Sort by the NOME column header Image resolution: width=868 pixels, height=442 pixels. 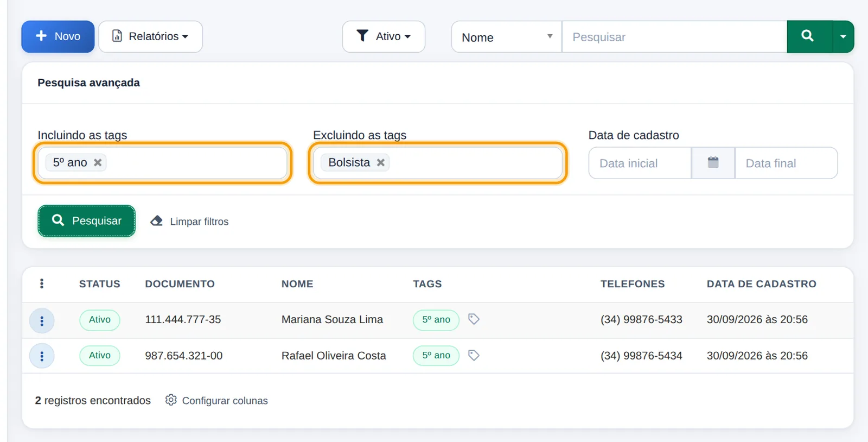[x=297, y=284]
